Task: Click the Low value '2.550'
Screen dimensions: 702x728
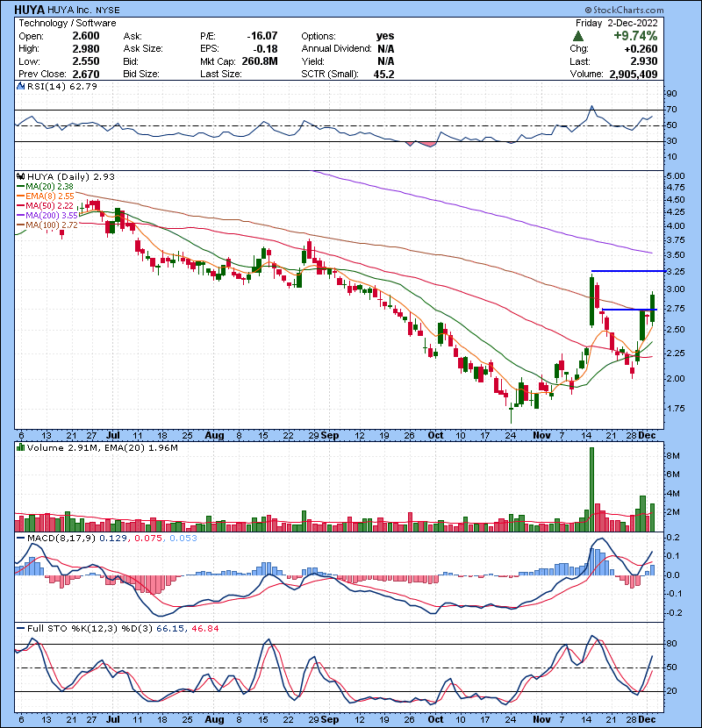Action: (x=86, y=61)
